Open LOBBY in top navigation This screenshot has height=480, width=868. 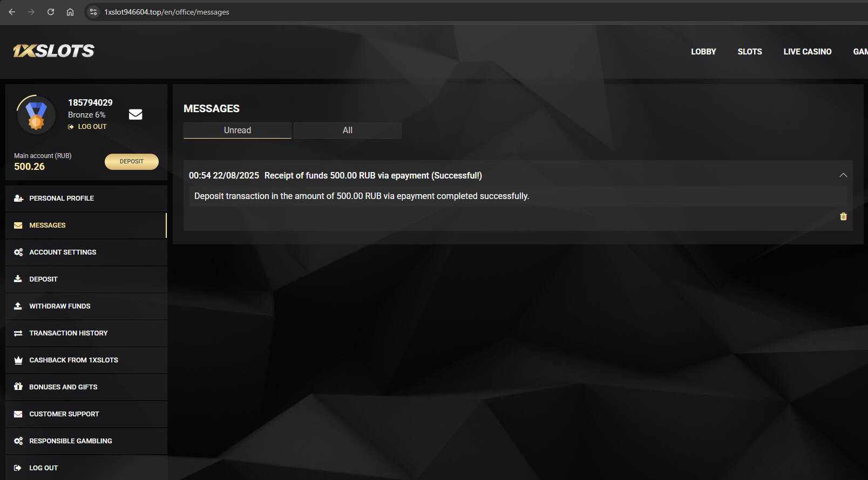point(703,52)
